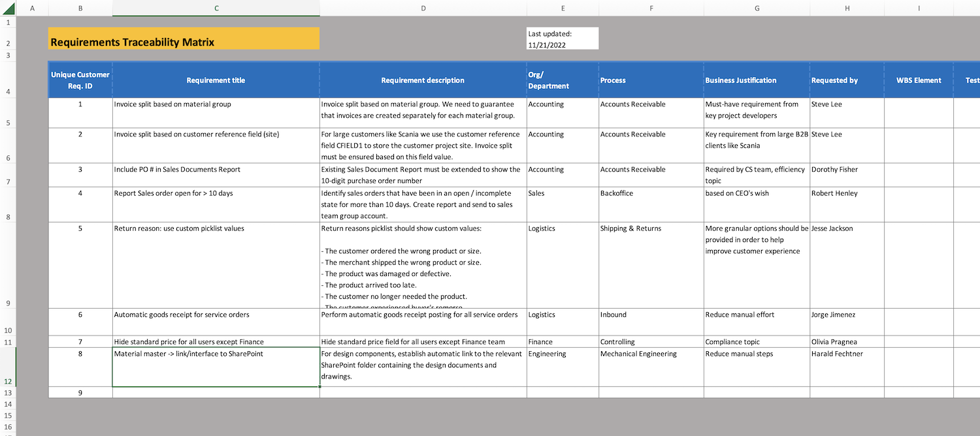Select 'Include PO # in Sales Documents Report'
This screenshot has width=980, height=436.
pyautogui.click(x=216, y=175)
